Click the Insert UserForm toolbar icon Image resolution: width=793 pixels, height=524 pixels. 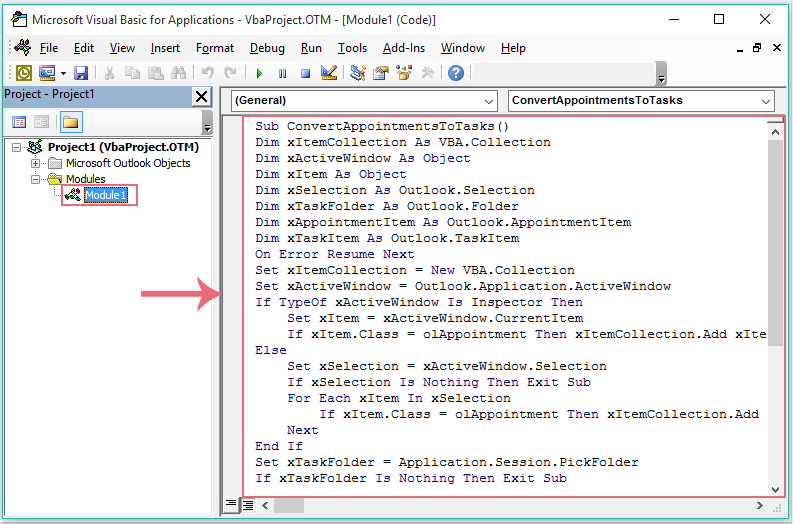click(x=48, y=73)
